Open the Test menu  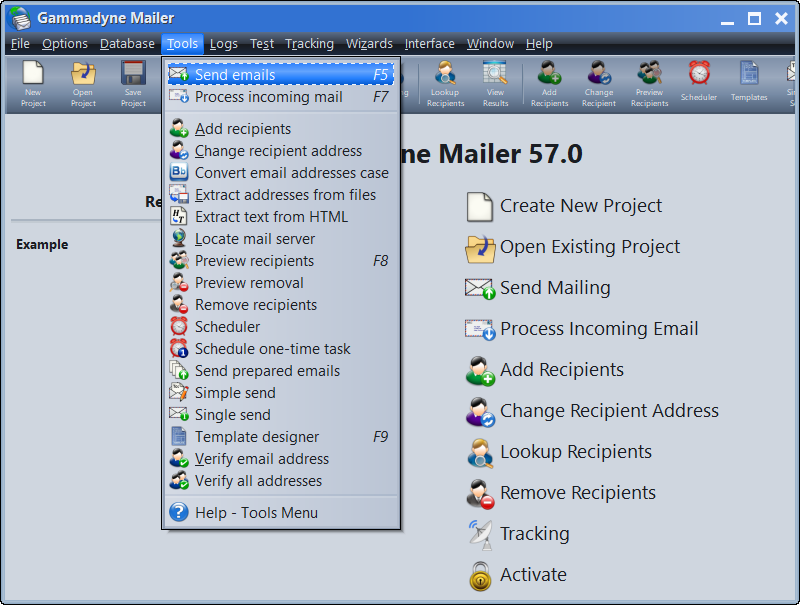pyautogui.click(x=262, y=44)
